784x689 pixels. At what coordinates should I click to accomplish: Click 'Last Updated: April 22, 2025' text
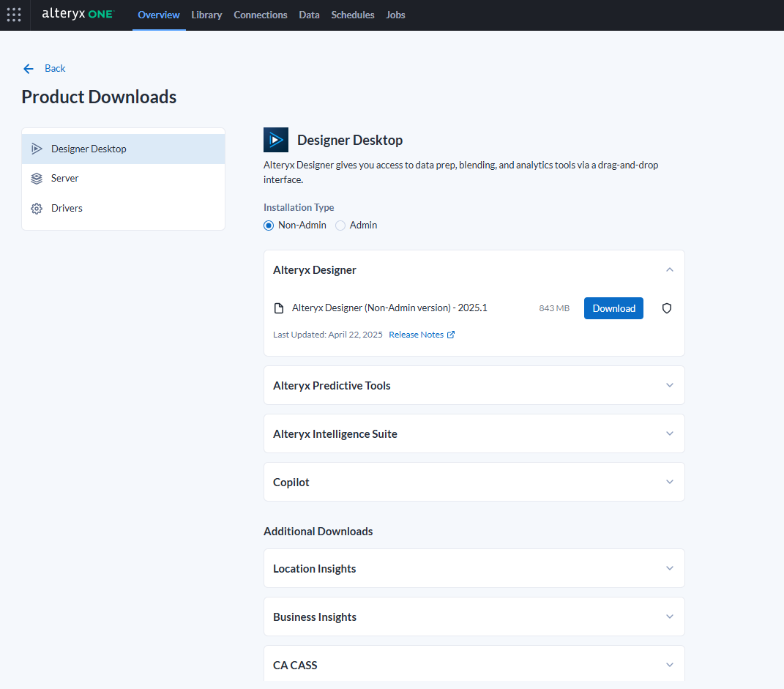327,335
